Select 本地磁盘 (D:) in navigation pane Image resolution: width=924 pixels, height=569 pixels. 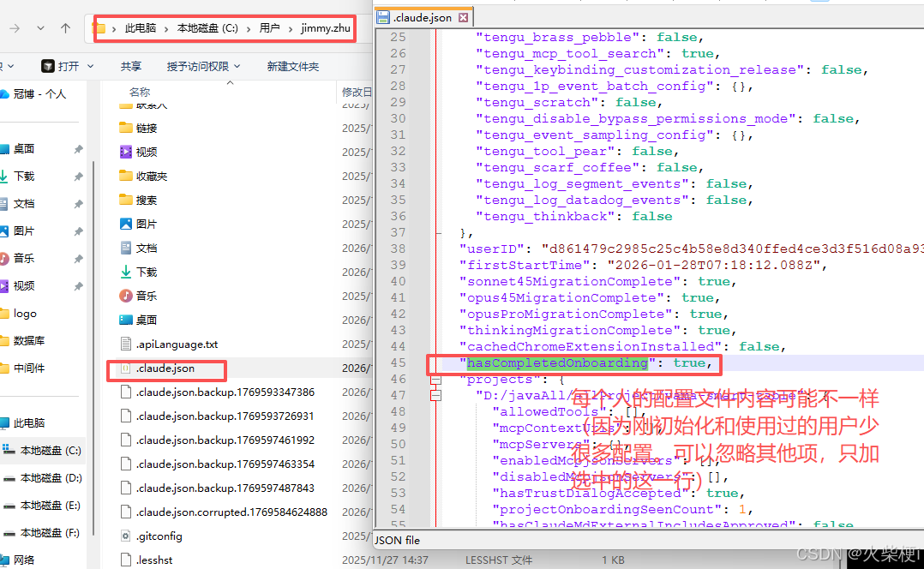point(51,477)
